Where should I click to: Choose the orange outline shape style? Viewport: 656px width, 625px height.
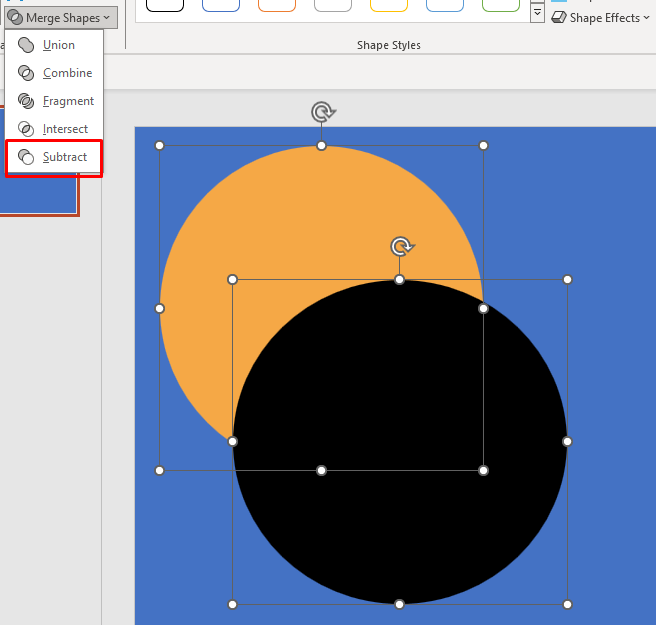[277, 5]
